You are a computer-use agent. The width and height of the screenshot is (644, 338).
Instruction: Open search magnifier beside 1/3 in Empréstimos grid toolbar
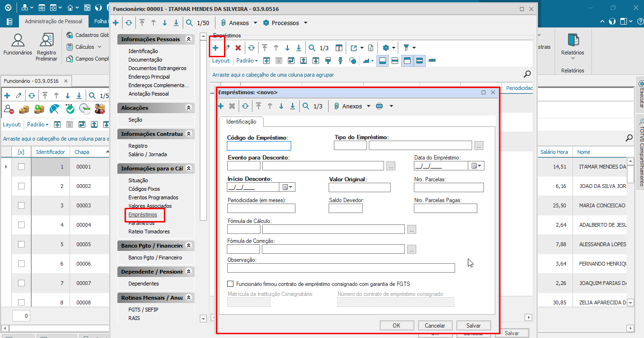(312, 48)
